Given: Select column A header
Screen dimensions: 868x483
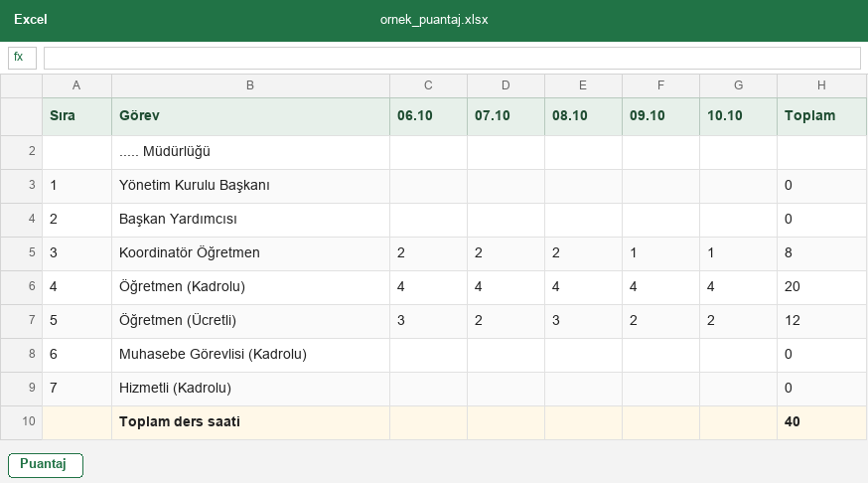Looking at the screenshot, I should point(76,85).
